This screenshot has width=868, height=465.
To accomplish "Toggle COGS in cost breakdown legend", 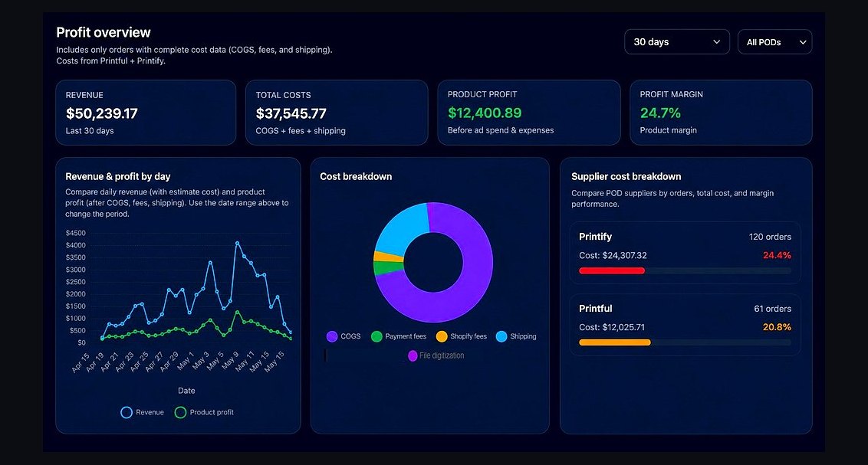I will 344,336.
